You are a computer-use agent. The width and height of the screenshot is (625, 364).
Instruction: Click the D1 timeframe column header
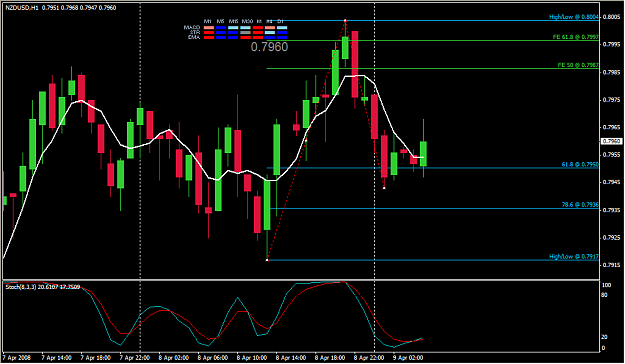tap(280, 21)
